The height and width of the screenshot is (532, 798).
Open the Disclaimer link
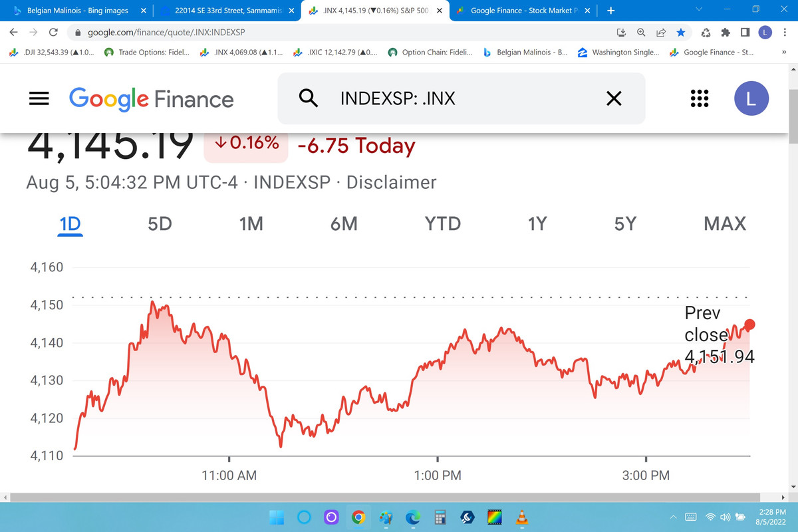tap(392, 182)
